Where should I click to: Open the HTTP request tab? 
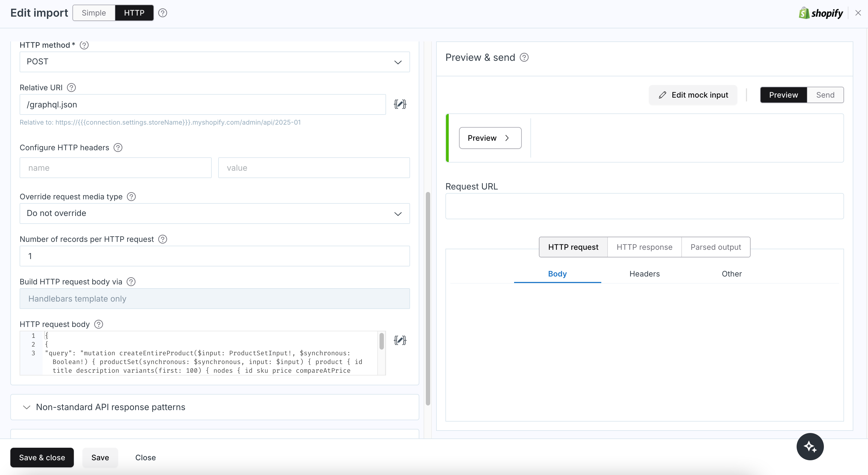tap(573, 247)
